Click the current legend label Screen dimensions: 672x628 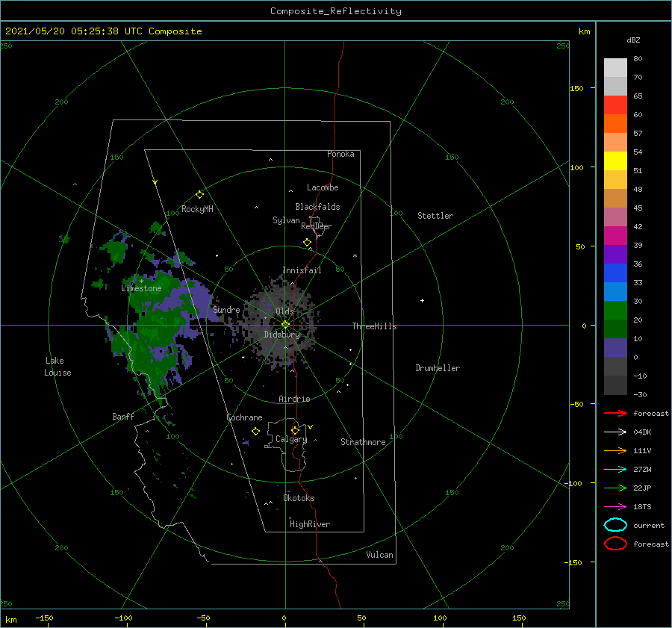coord(648,525)
